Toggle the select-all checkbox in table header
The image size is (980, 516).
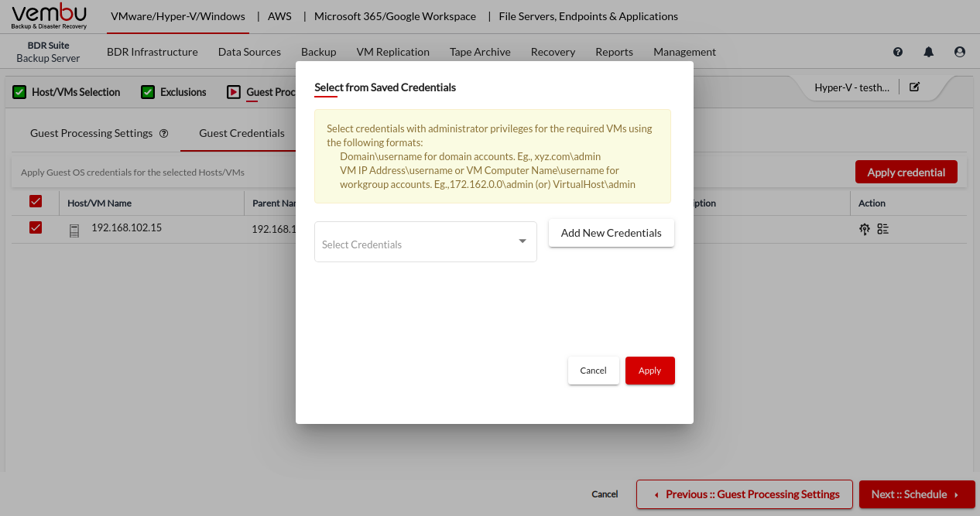pos(35,202)
